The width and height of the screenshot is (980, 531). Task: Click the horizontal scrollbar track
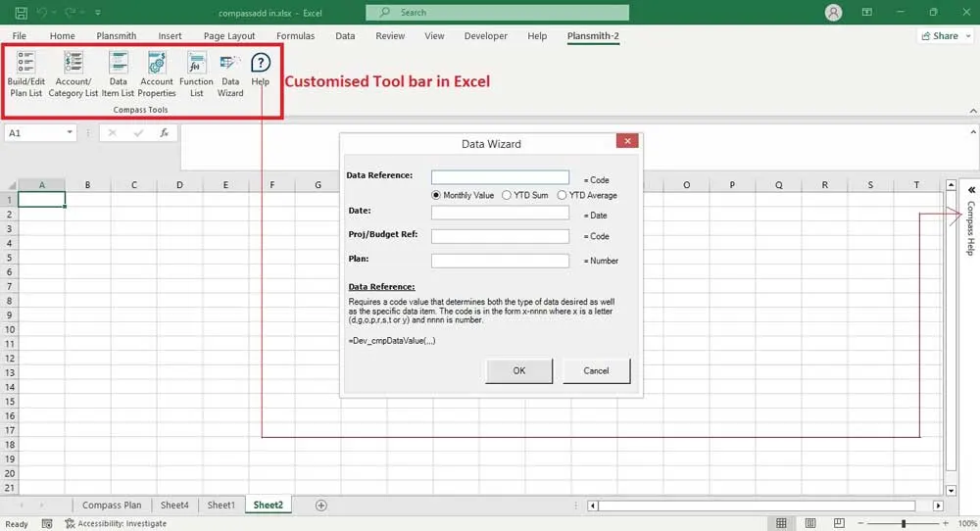click(x=757, y=506)
